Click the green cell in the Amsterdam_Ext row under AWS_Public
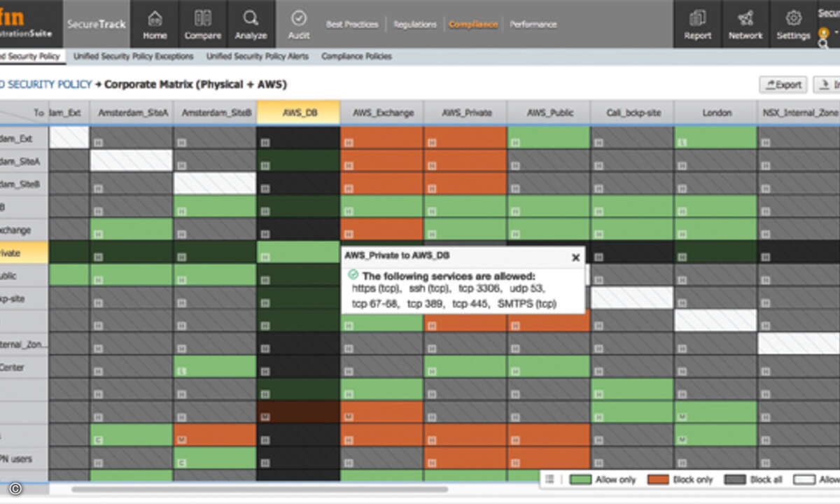The image size is (840, 504). (x=549, y=138)
